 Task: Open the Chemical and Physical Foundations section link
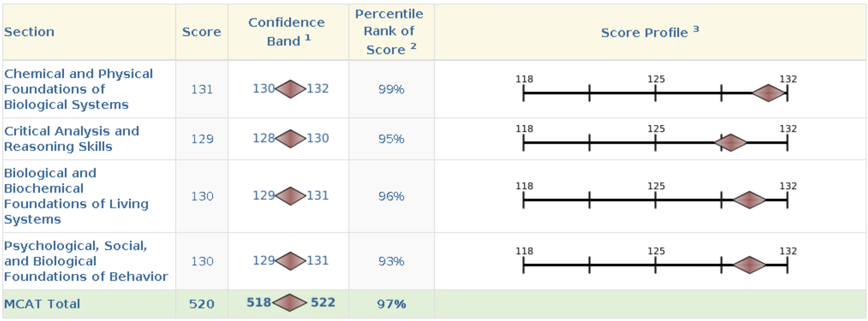point(78,89)
